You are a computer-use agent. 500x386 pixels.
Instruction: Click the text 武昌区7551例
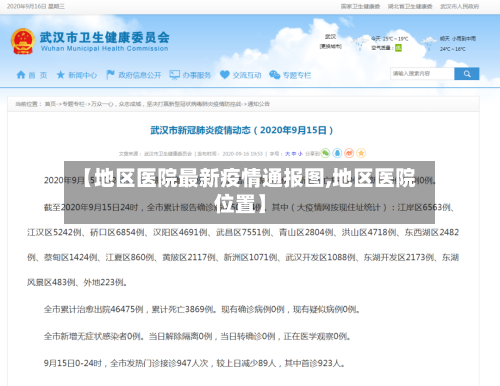[x=243, y=232]
